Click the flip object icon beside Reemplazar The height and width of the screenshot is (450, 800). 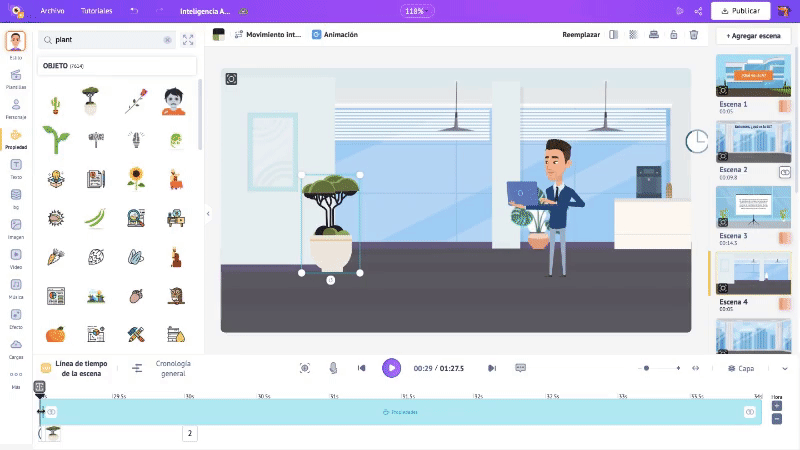pyautogui.click(x=614, y=34)
